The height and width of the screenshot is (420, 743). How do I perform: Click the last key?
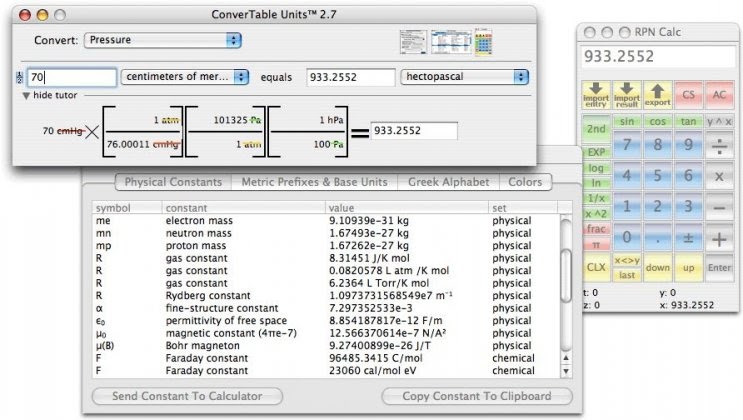(627, 275)
